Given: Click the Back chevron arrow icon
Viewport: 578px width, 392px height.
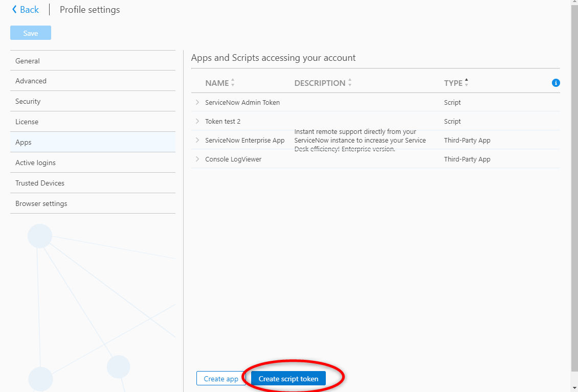Looking at the screenshot, I should (14, 10).
